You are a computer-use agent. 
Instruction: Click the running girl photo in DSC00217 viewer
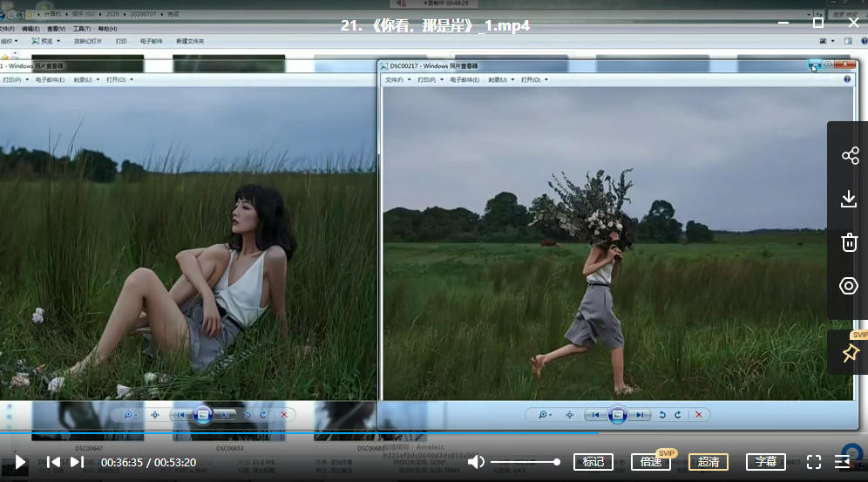pos(618,243)
